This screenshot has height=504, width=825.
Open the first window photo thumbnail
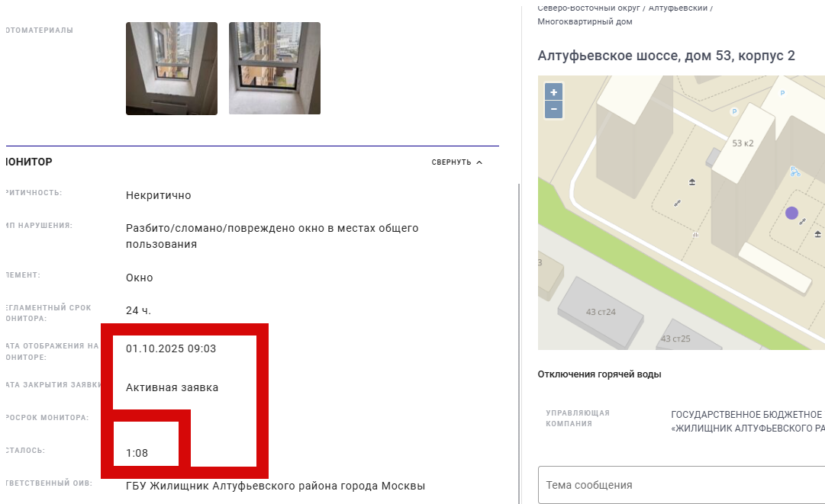pyautogui.click(x=172, y=69)
